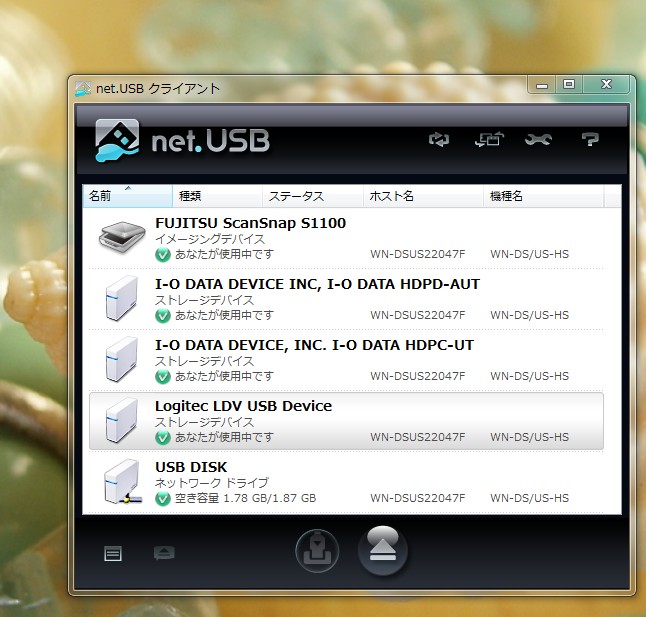Click the green status check of HDPD-AUT

[163, 316]
